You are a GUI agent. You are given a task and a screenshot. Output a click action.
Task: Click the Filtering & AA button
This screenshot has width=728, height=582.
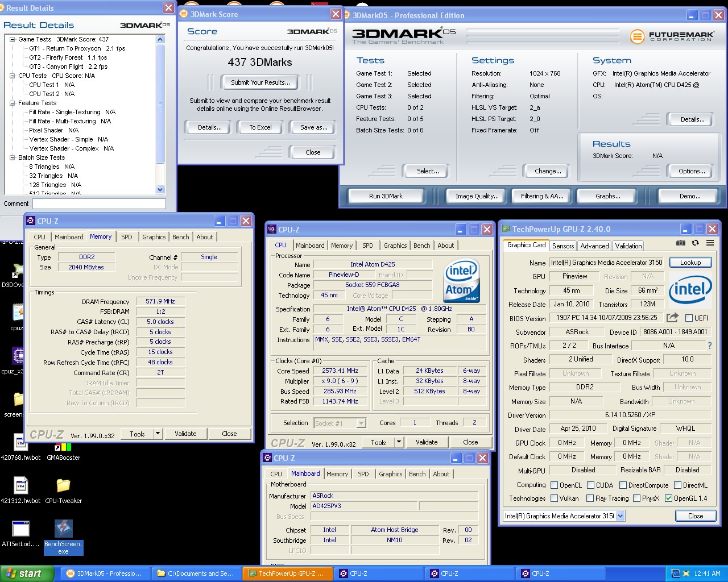pos(542,196)
